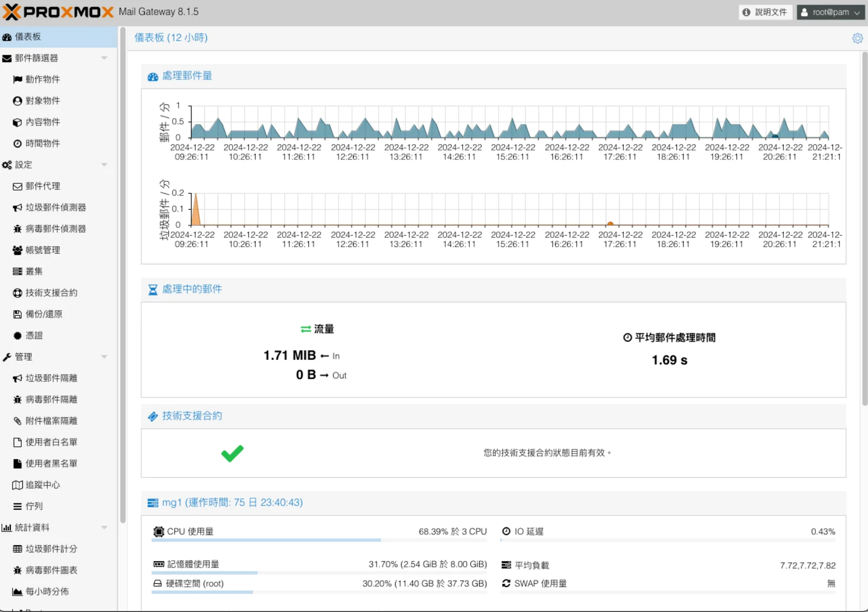Viewport: 868px width, 612px height.
Task: Click the 時間物件 clock icon
Action: [x=17, y=144]
